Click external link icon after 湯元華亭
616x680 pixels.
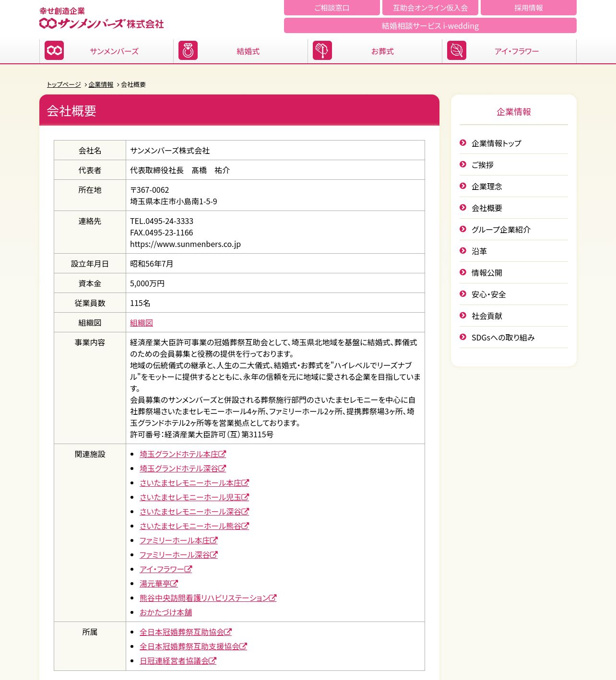pos(174,583)
